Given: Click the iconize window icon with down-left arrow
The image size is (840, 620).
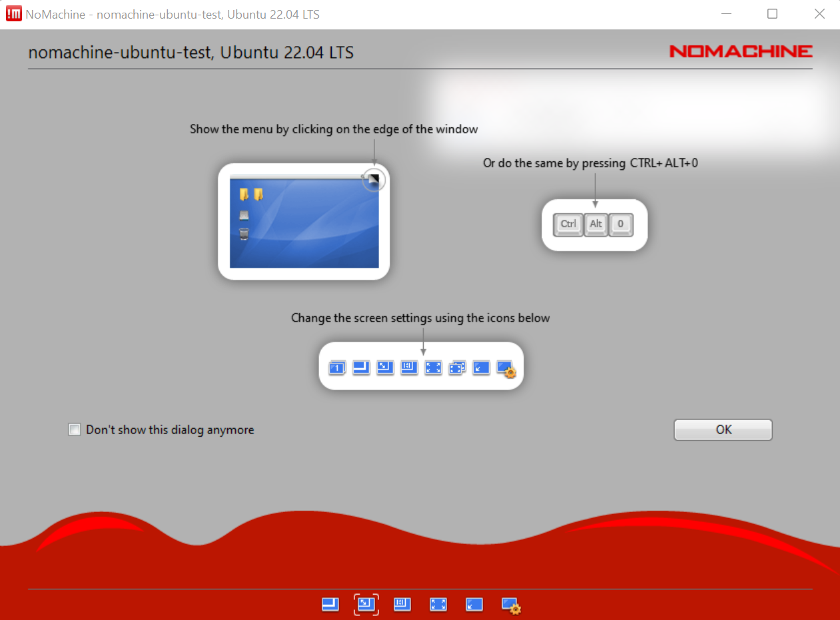Looking at the screenshot, I should [474, 604].
